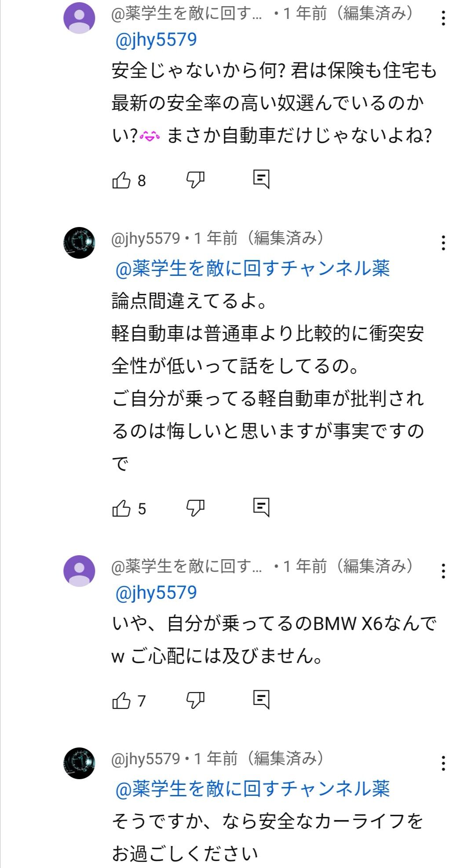Viewport: 475px width, 868px height.
Task: Open @薬学生を敵に回すチャンネル薬 mention in last comment
Action: (x=252, y=789)
